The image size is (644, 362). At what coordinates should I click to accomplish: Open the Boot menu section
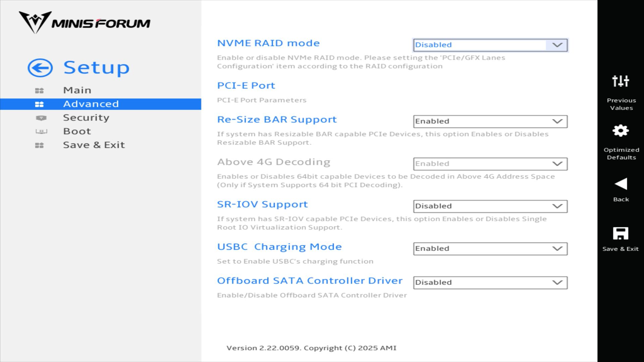[77, 131]
